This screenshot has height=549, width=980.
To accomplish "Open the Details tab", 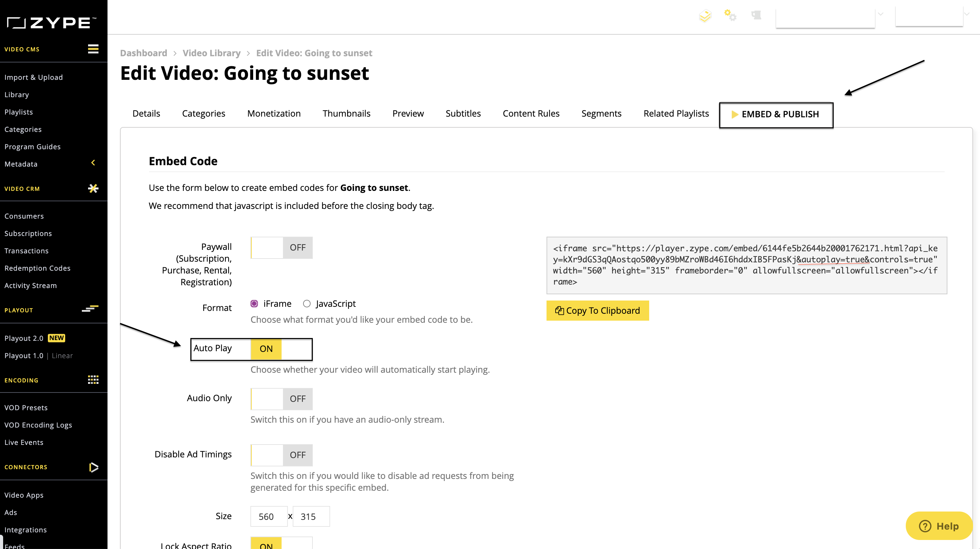I will click(x=146, y=113).
